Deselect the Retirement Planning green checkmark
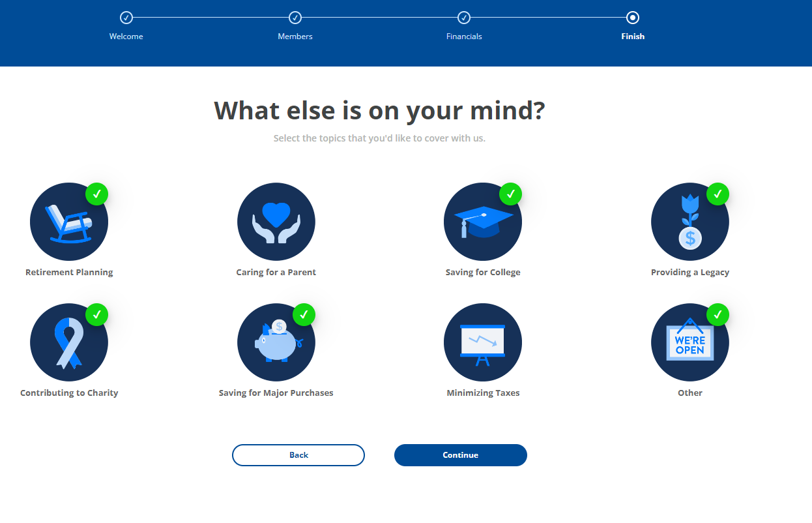 tap(96, 194)
